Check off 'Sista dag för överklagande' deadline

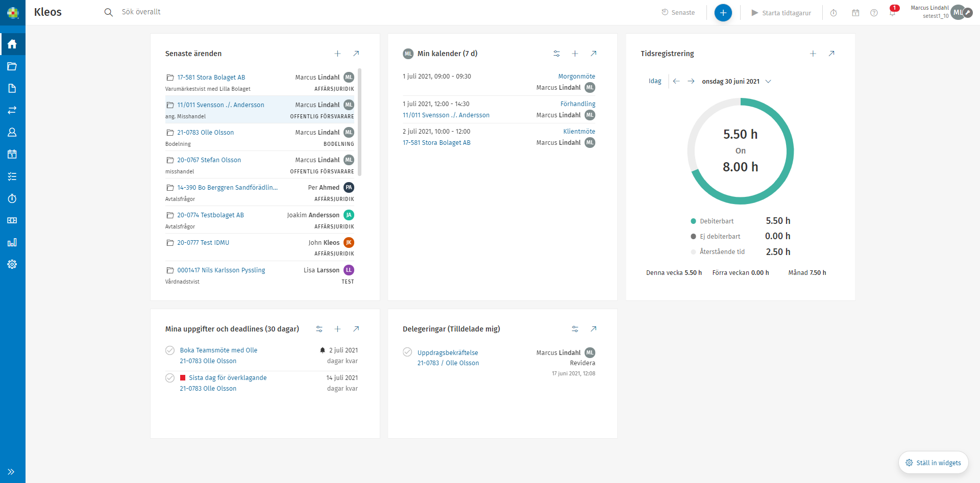170,378
